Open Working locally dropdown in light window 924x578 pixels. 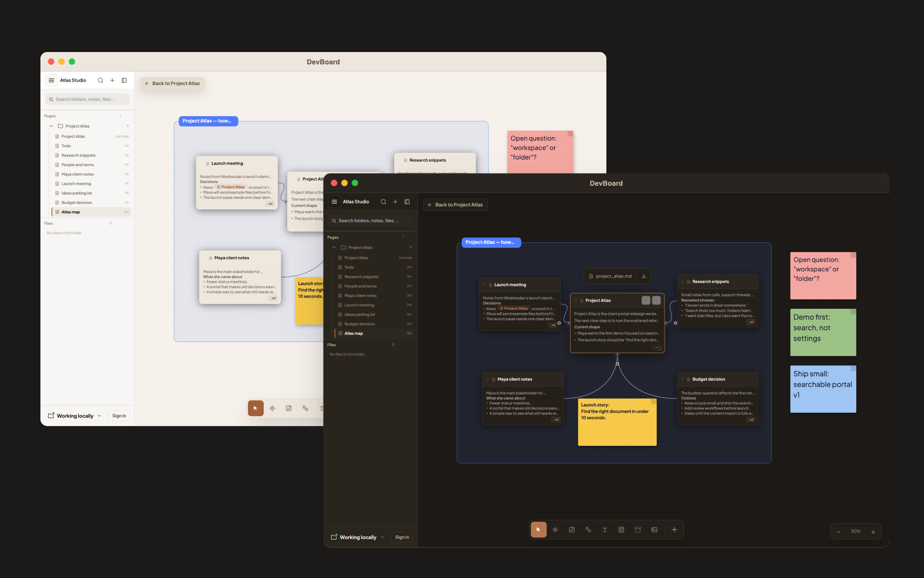coord(75,416)
